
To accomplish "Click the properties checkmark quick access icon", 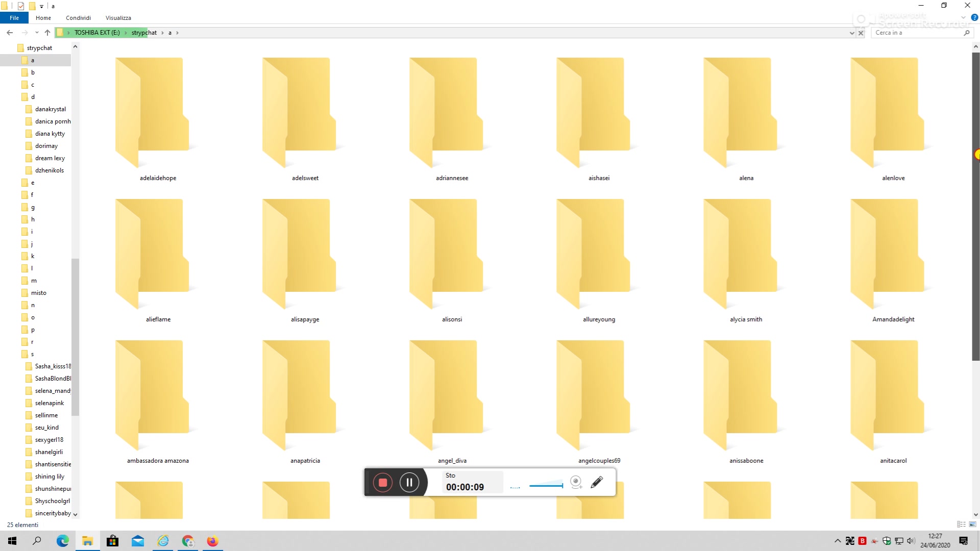I will point(21,6).
